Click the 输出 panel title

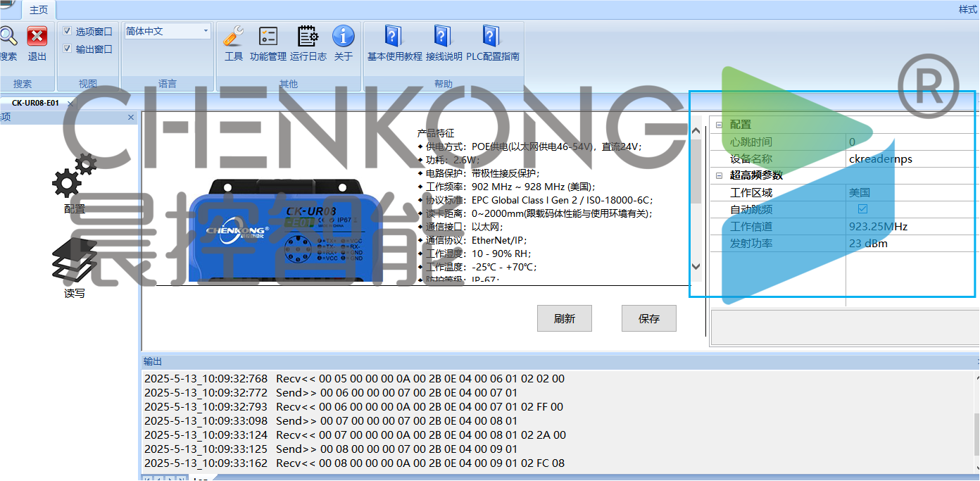152,361
